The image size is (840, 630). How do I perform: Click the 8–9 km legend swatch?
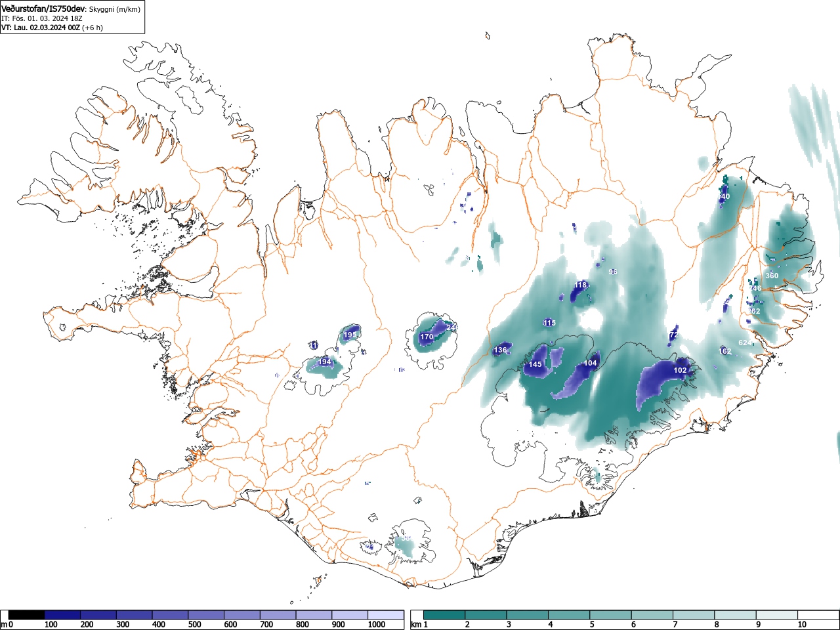736,615
